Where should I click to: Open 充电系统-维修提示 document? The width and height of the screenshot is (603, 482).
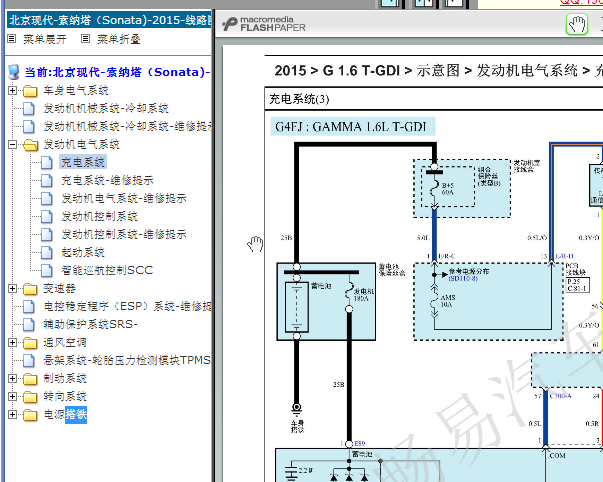coord(107,180)
